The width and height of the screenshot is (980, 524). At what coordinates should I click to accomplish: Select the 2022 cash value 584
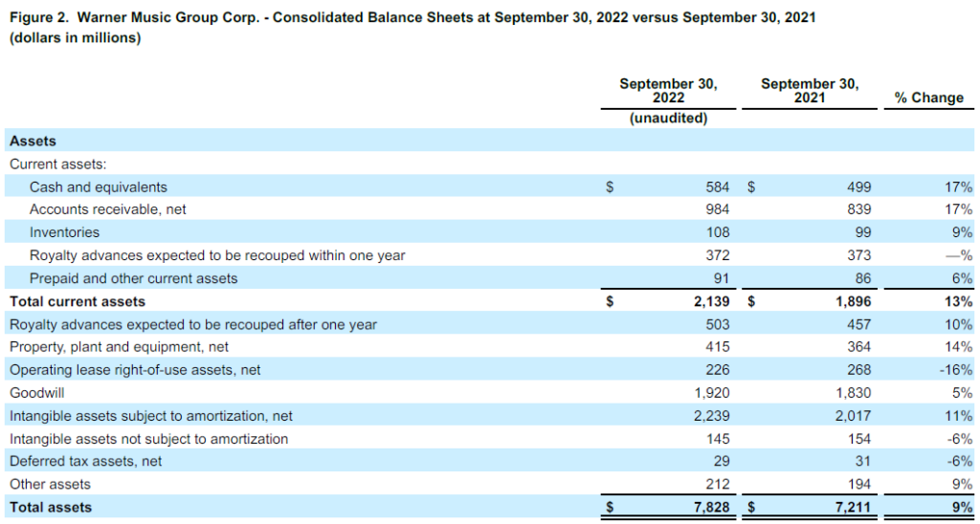pyautogui.click(x=718, y=186)
